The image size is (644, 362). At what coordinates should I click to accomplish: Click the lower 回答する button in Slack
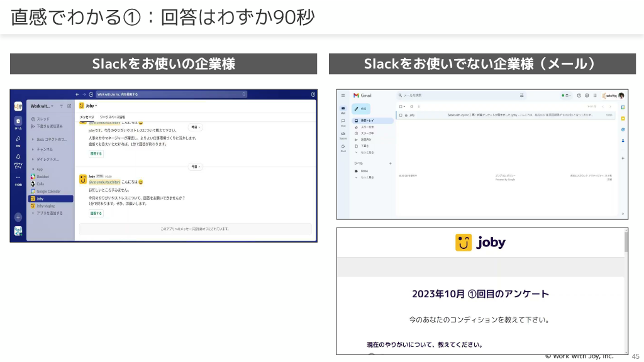click(x=96, y=214)
